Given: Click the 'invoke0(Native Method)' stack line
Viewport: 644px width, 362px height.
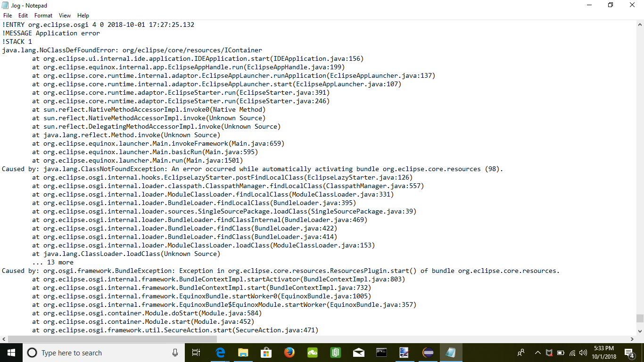Looking at the screenshot, I should click(x=149, y=109).
